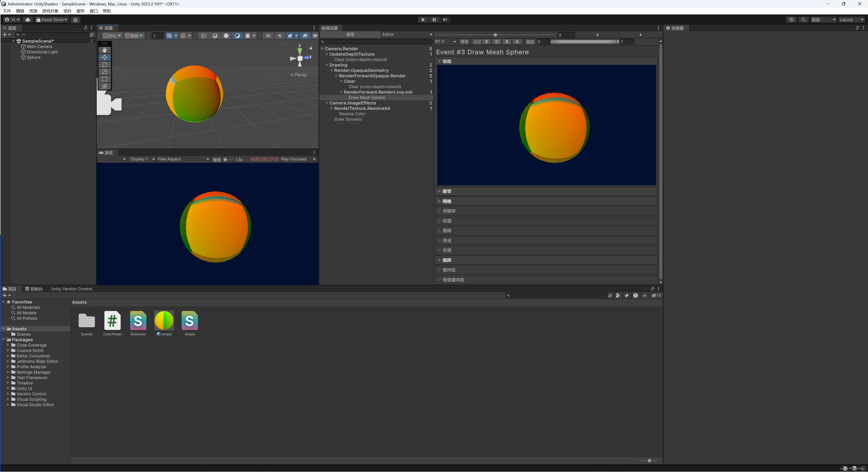This screenshot has height=472, width=868.
Task: Click the 禁用 button in frame debugger
Action: coord(350,34)
